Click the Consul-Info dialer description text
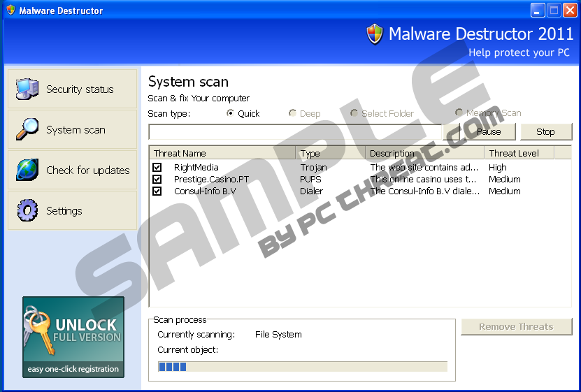The width and height of the screenshot is (581, 392). (x=424, y=191)
